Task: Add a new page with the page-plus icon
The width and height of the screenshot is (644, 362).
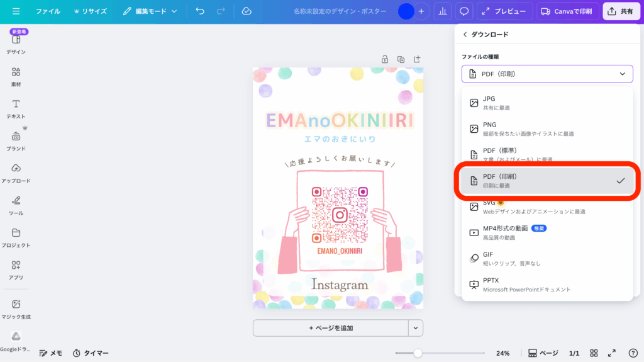Action: point(417,59)
